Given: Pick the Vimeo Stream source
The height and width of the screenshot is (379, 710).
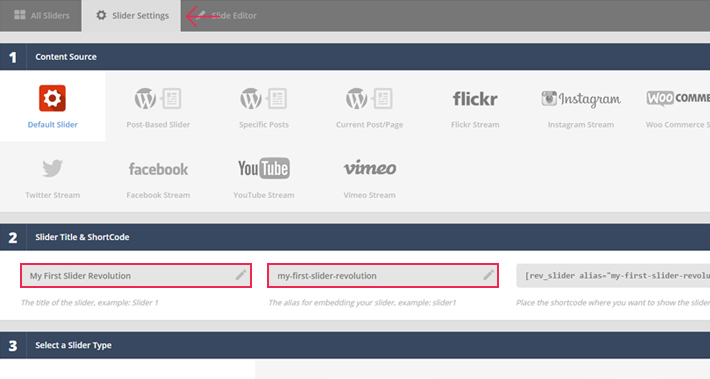Looking at the screenshot, I should pyautogui.click(x=369, y=177).
